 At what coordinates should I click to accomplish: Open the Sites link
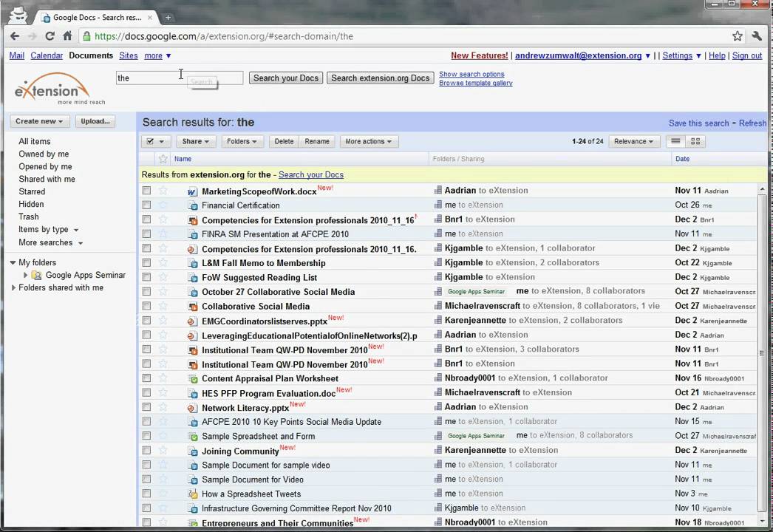coord(128,55)
